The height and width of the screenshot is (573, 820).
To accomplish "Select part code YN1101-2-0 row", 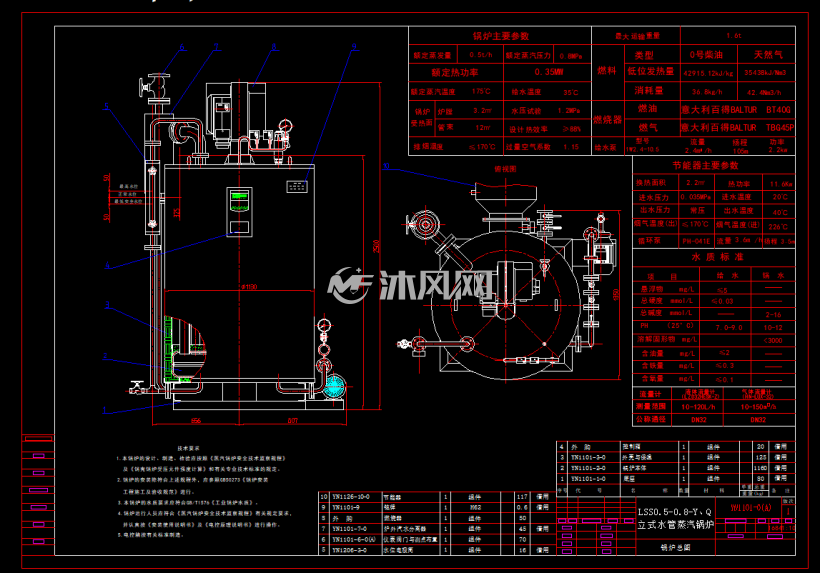I will click(x=588, y=468).
